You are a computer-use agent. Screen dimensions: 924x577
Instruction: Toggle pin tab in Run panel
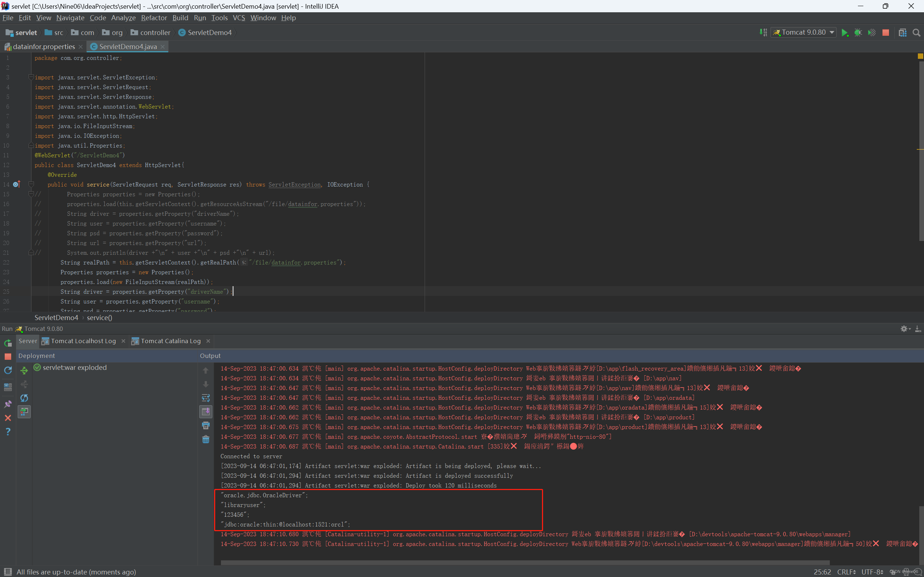coord(8,404)
